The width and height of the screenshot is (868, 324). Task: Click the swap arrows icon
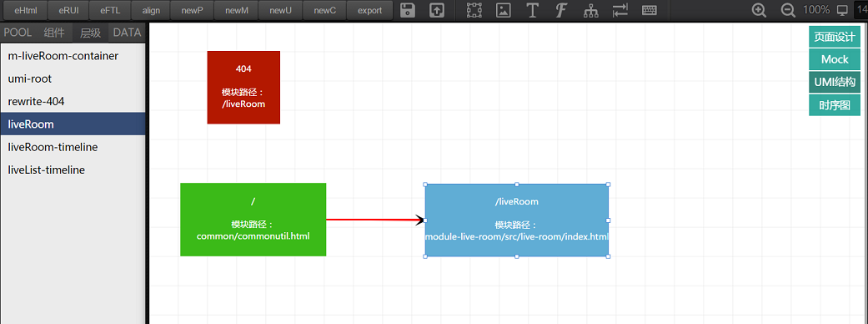pyautogui.click(x=620, y=10)
